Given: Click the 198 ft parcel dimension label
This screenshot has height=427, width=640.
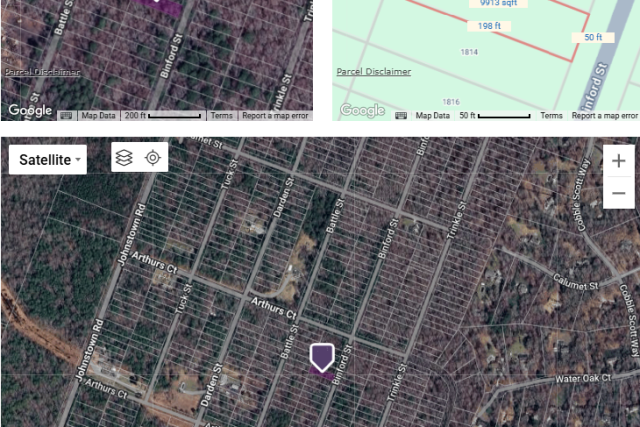Looking at the screenshot, I should click(x=489, y=26).
